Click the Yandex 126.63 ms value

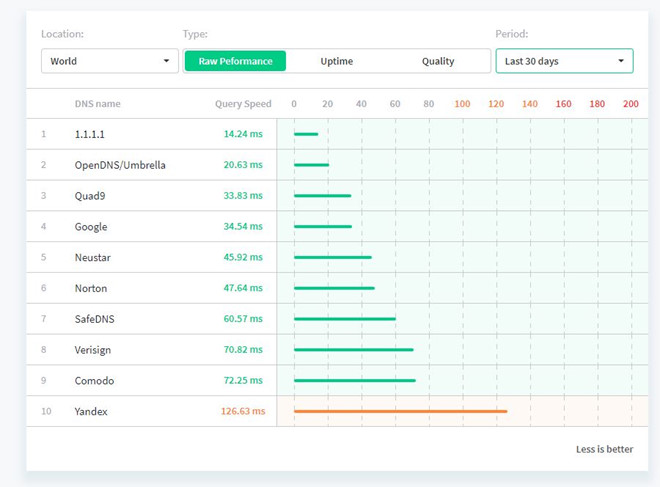[243, 411]
